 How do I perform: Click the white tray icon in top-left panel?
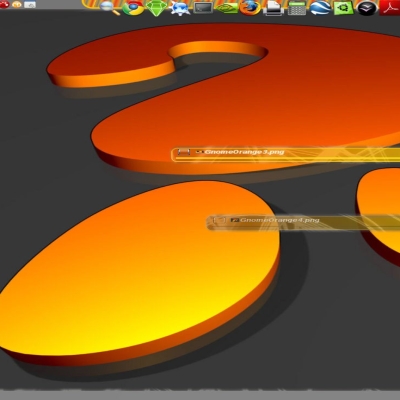point(30,5)
